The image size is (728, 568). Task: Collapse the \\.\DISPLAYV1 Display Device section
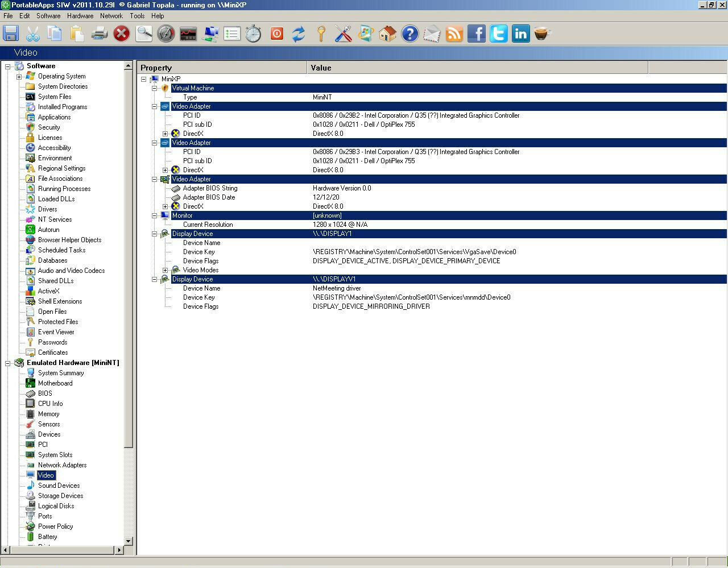pos(154,279)
